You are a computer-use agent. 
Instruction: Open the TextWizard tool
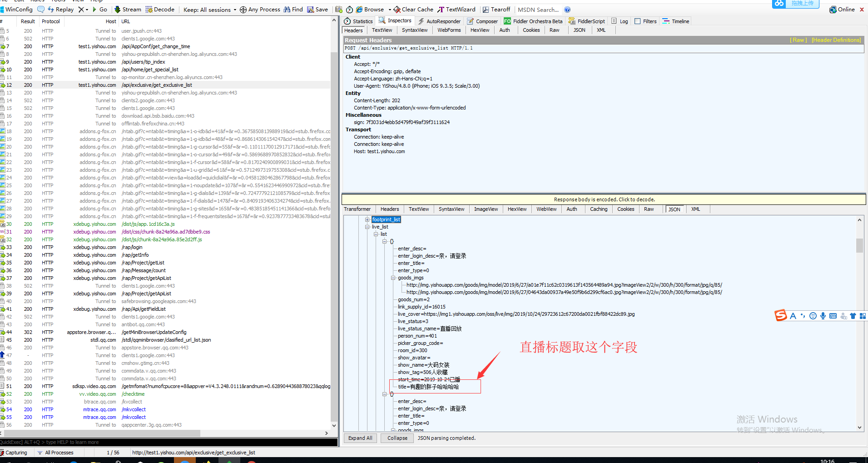coord(456,9)
